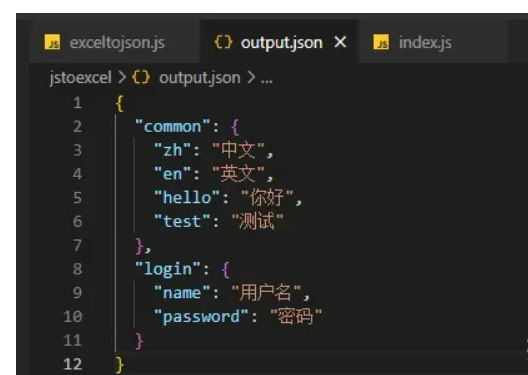This screenshot has width=528, height=375.
Task: Click the JS icon on index.js tab
Action: 381,42
